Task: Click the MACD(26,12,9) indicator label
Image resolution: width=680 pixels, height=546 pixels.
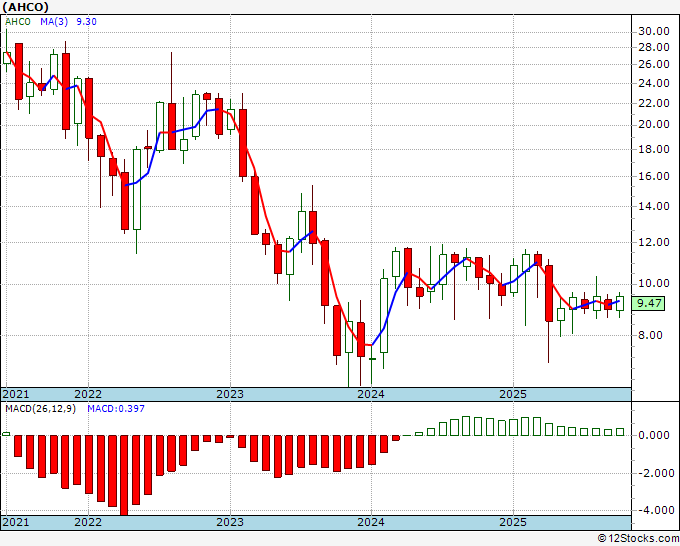Action: pos(40,409)
